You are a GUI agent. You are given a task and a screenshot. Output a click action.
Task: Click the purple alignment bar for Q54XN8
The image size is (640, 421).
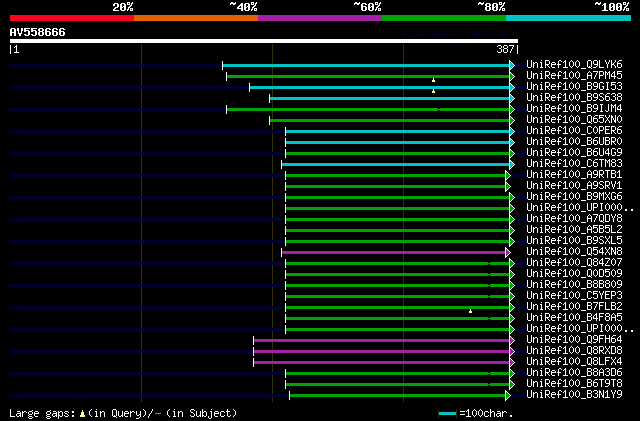pos(393,252)
